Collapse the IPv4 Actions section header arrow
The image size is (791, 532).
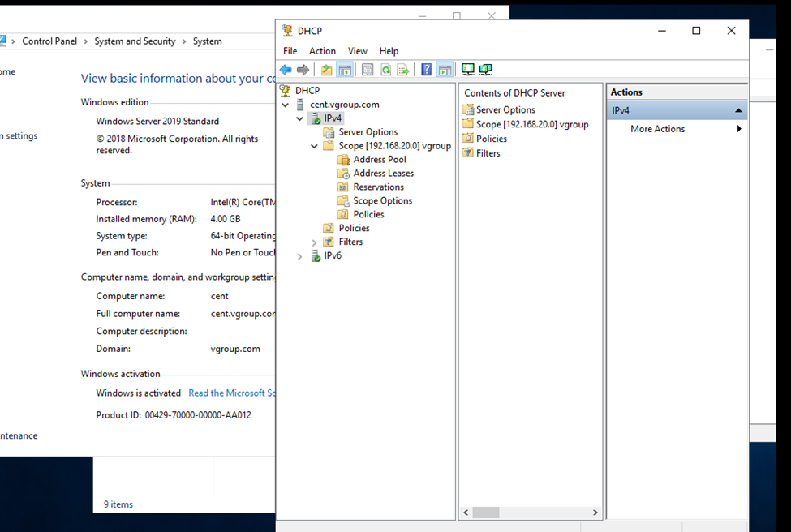pyautogui.click(x=738, y=110)
